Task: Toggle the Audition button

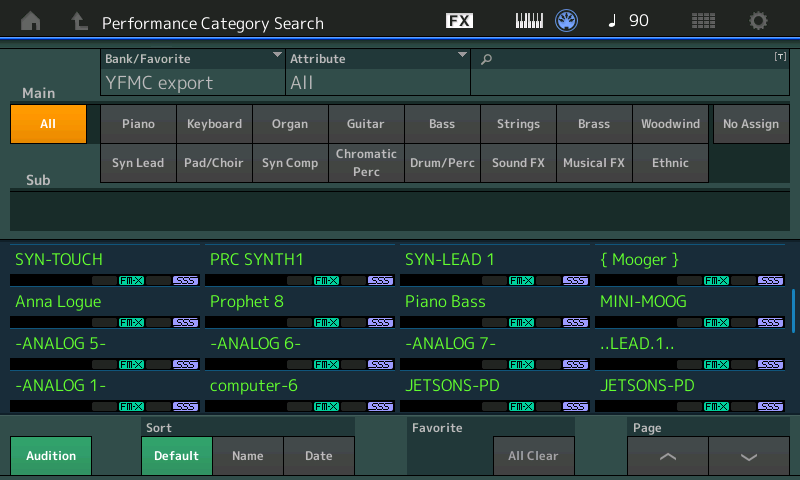Action: pos(51,456)
